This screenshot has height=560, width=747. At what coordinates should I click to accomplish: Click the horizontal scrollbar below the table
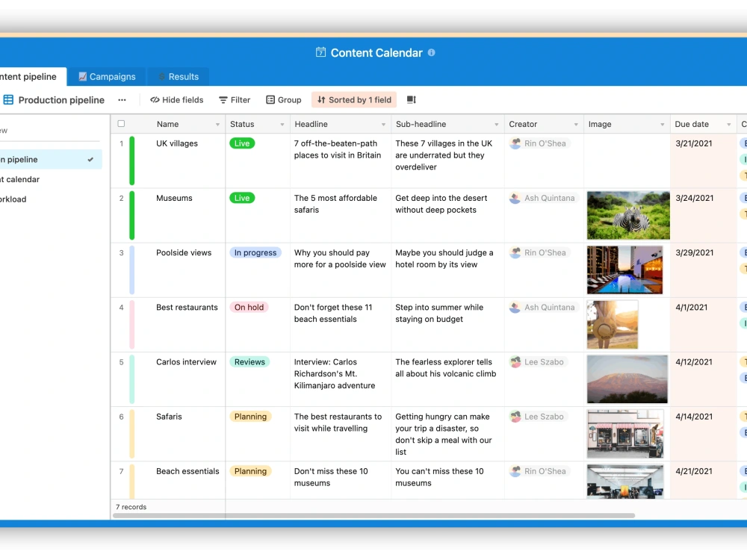(x=374, y=515)
